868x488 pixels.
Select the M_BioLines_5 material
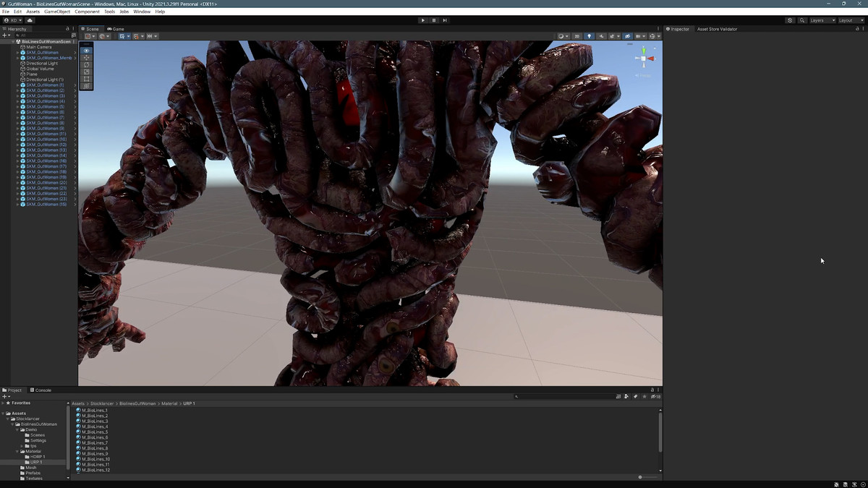(x=95, y=432)
